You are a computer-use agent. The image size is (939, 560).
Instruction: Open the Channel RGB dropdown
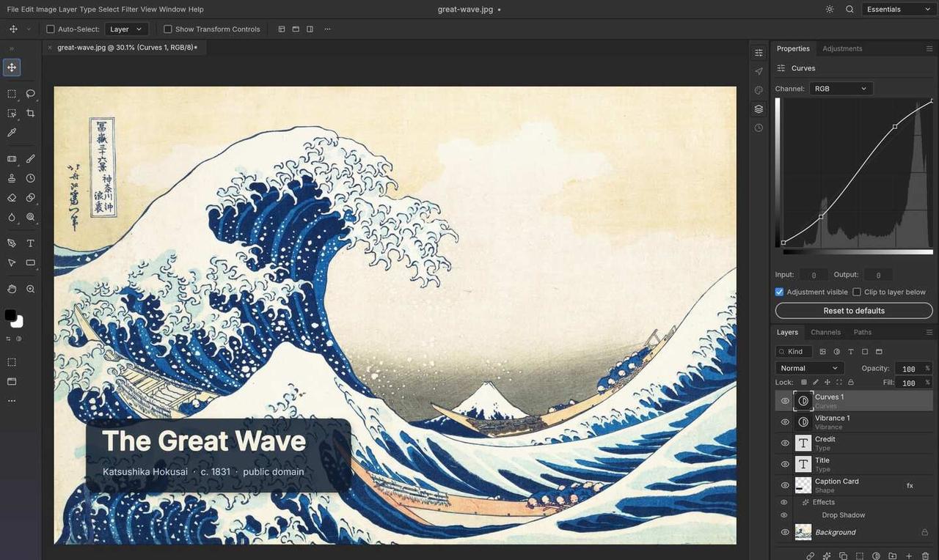tap(841, 89)
